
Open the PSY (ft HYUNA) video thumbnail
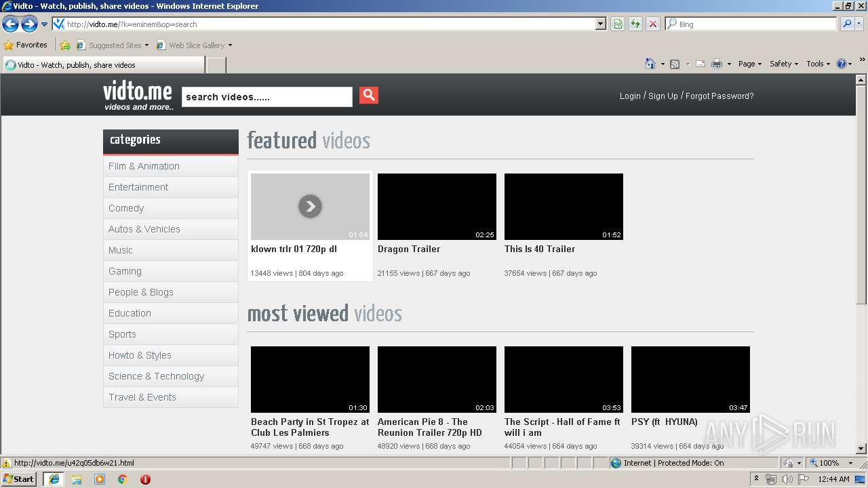pyautogui.click(x=690, y=379)
